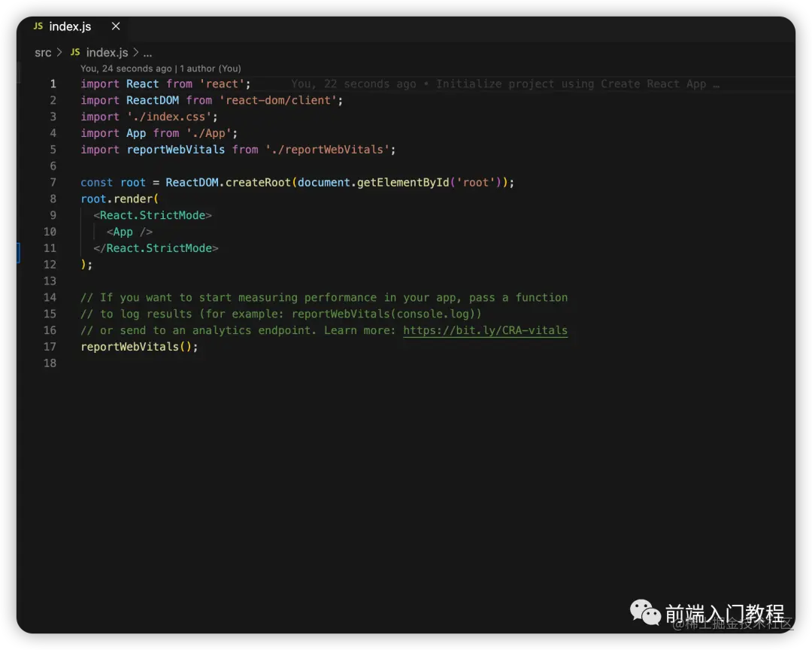812x650 pixels.
Task: Click the index.js breadcrumb item
Action: pyautogui.click(x=107, y=53)
